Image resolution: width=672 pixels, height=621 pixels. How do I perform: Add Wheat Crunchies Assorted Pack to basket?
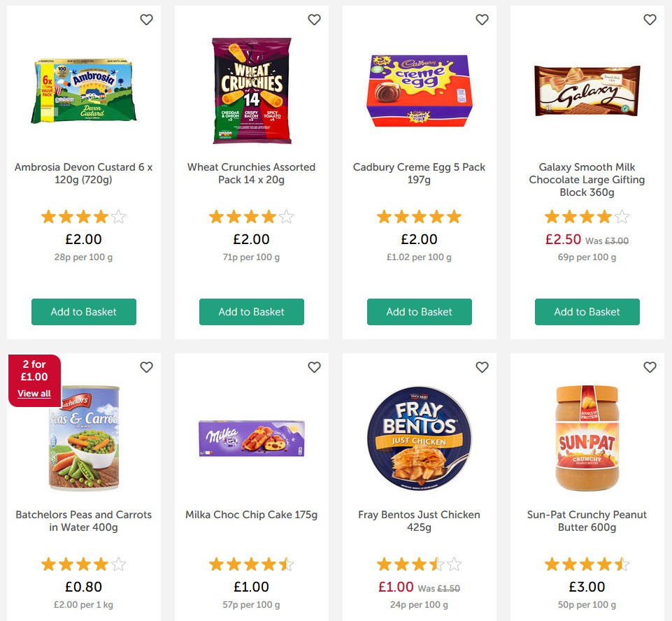(251, 312)
